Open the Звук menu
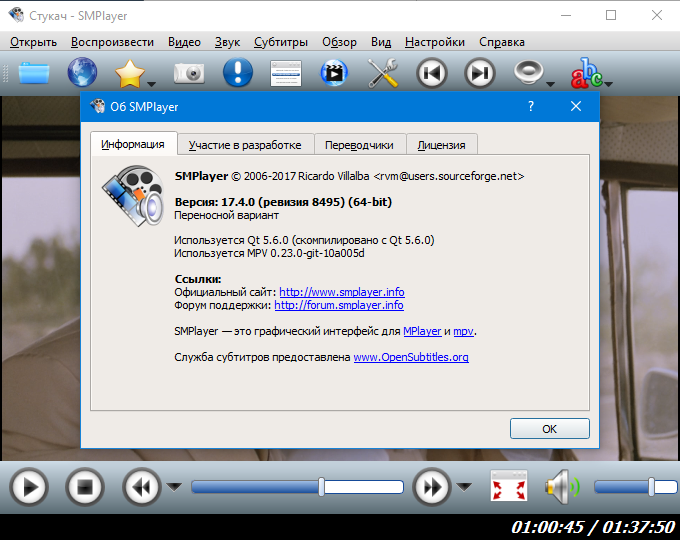The width and height of the screenshot is (680, 540). (x=227, y=42)
